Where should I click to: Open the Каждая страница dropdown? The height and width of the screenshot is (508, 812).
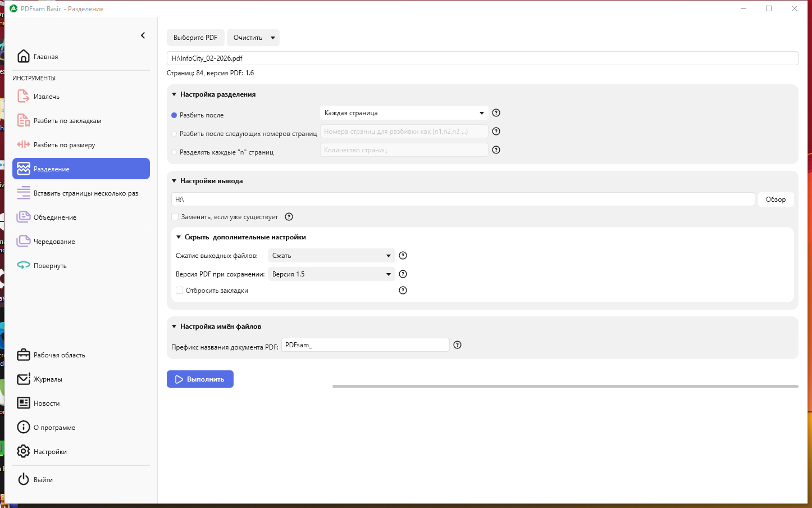coord(404,113)
